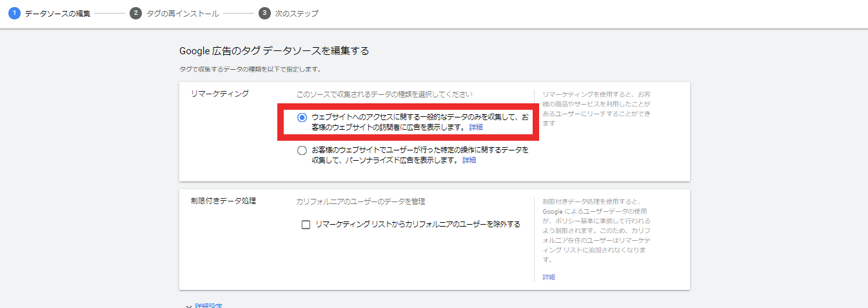Click heading Google 広告のタグ データソースを編集する
The height and width of the screenshot is (308, 868).
click(274, 50)
